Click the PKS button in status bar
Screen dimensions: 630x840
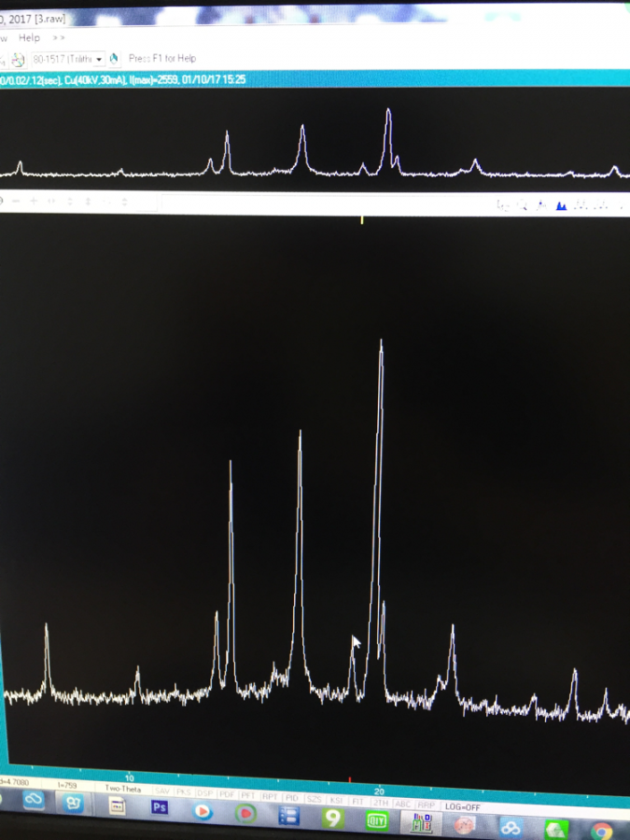tap(183, 792)
